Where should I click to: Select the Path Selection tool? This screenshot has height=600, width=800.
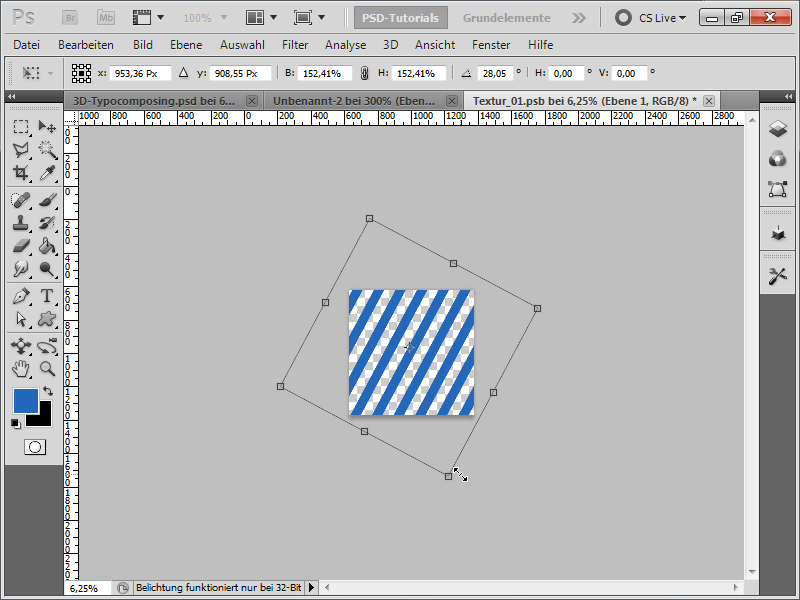click(x=21, y=319)
